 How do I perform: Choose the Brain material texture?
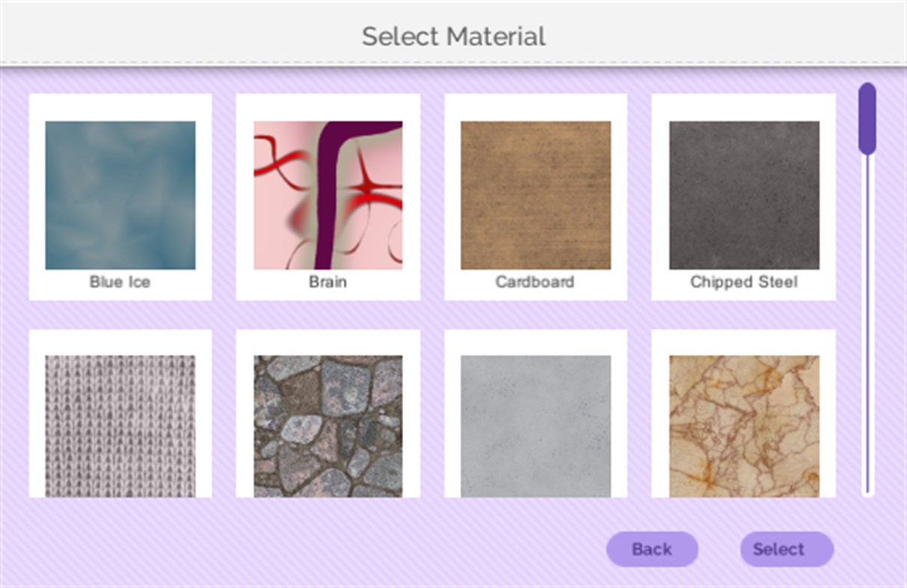click(328, 195)
